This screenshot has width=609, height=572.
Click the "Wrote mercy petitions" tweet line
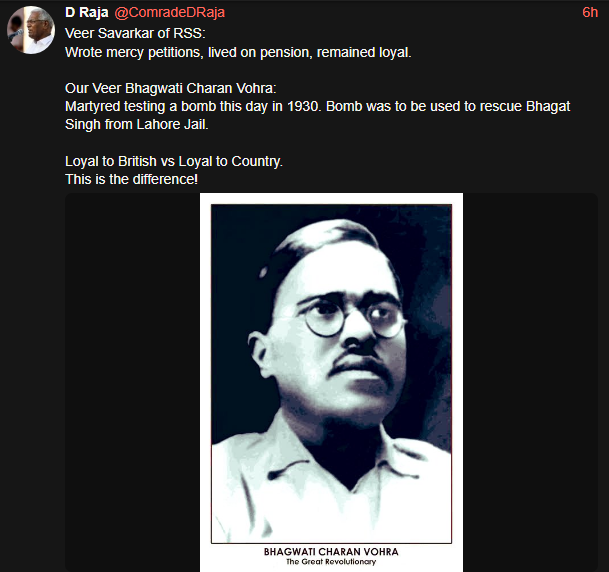point(238,52)
